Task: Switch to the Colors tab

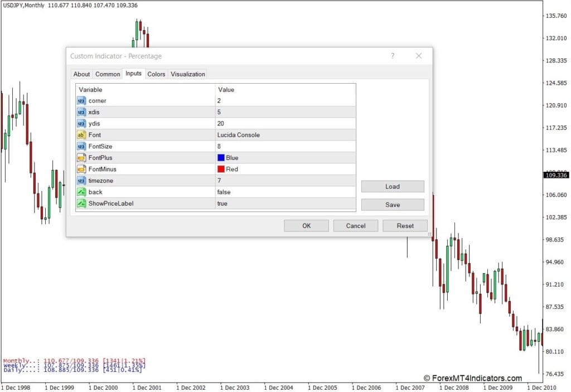Action: pos(156,74)
